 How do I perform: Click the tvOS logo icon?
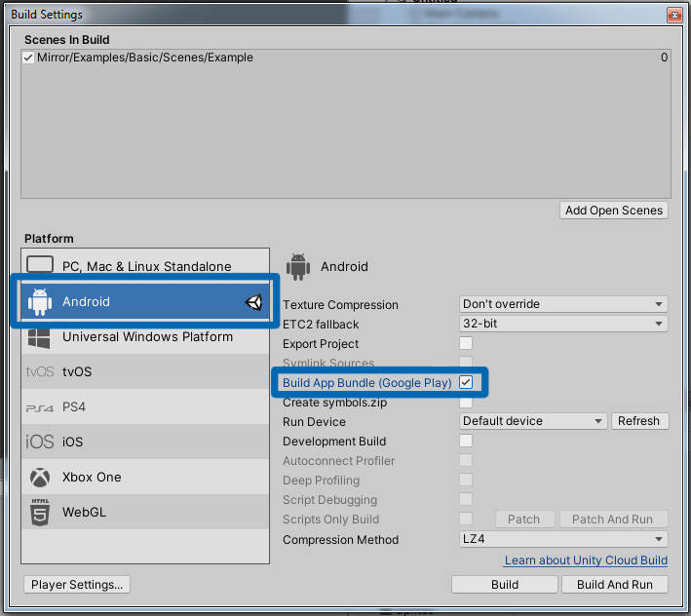40,372
